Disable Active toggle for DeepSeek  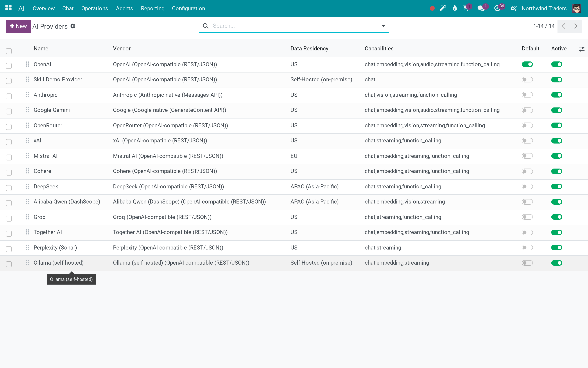point(557,186)
